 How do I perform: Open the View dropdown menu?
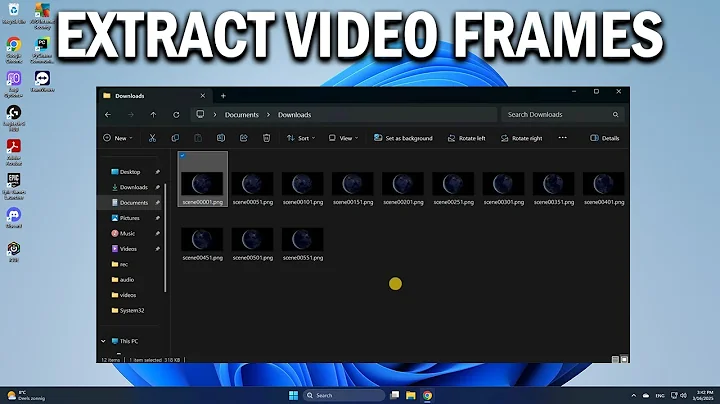[x=343, y=138]
